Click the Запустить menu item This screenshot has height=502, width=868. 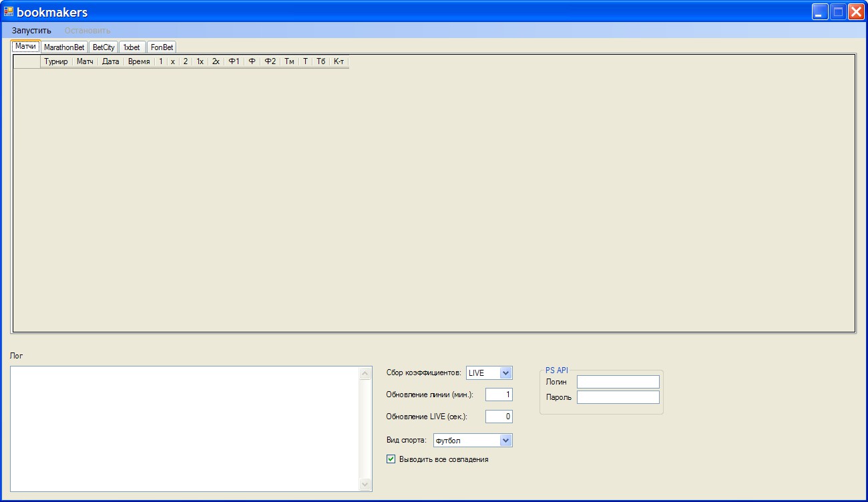(x=31, y=30)
